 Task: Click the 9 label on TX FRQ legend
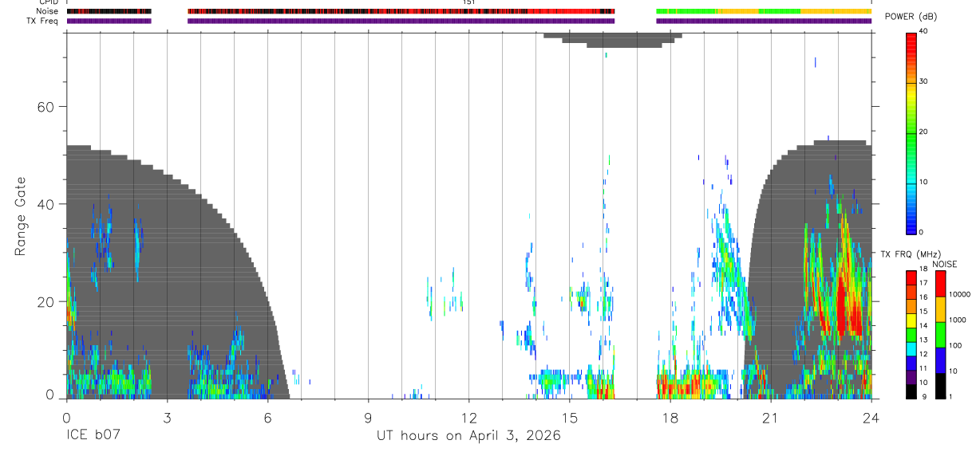(x=924, y=397)
